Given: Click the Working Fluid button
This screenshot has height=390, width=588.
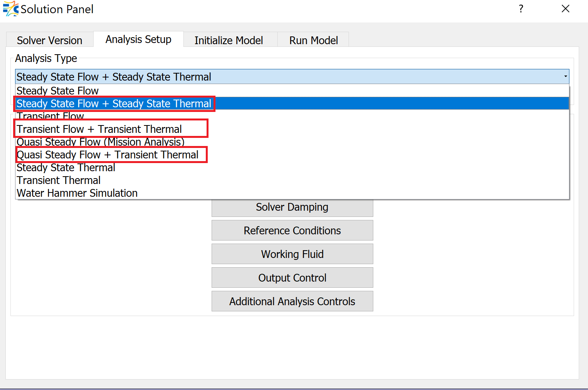Looking at the screenshot, I should click(x=292, y=254).
